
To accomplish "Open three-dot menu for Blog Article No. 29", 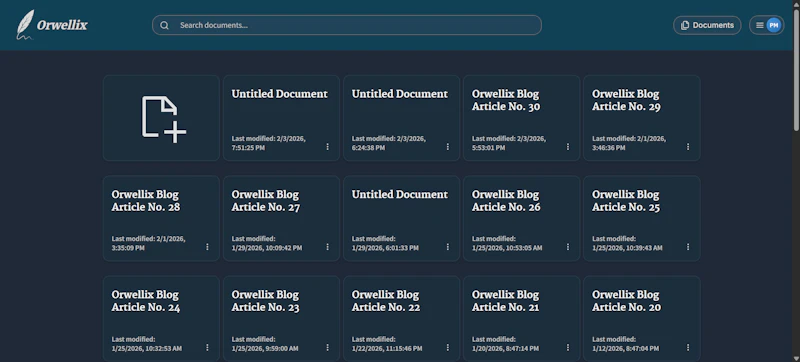I will (688, 147).
